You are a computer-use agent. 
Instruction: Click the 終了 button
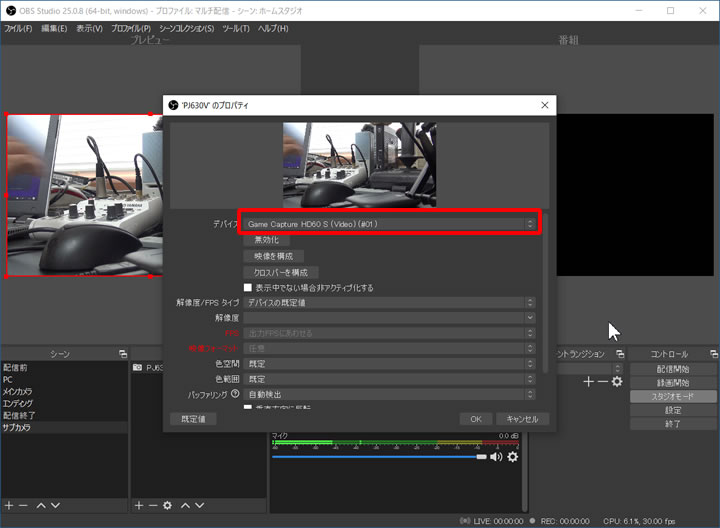coord(673,424)
